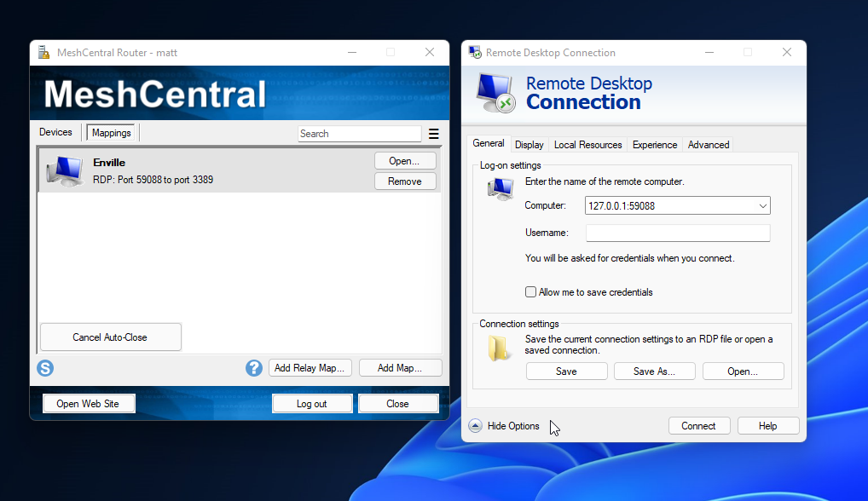
Task: Click the MeshCentral banner logo
Action: [152, 93]
